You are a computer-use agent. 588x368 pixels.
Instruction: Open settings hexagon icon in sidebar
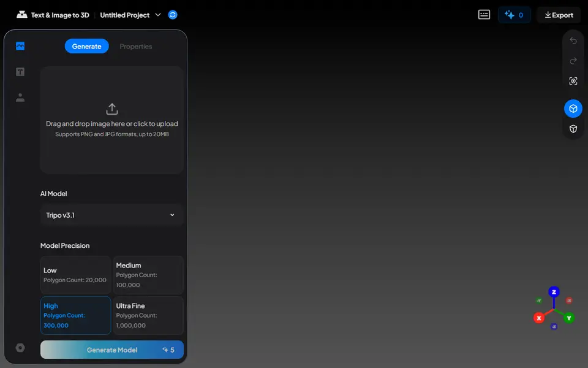click(x=20, y=348)
